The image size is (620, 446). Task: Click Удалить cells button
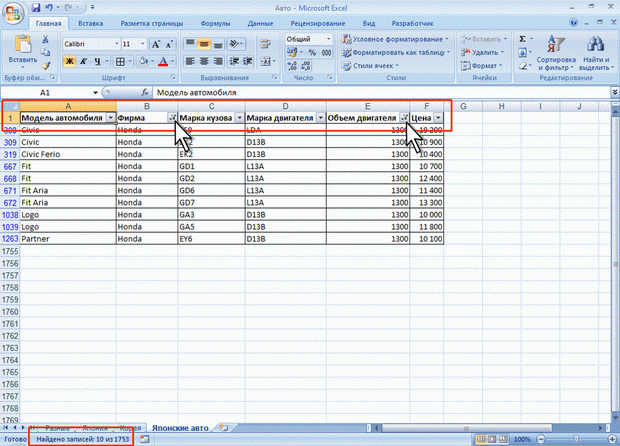482,52
